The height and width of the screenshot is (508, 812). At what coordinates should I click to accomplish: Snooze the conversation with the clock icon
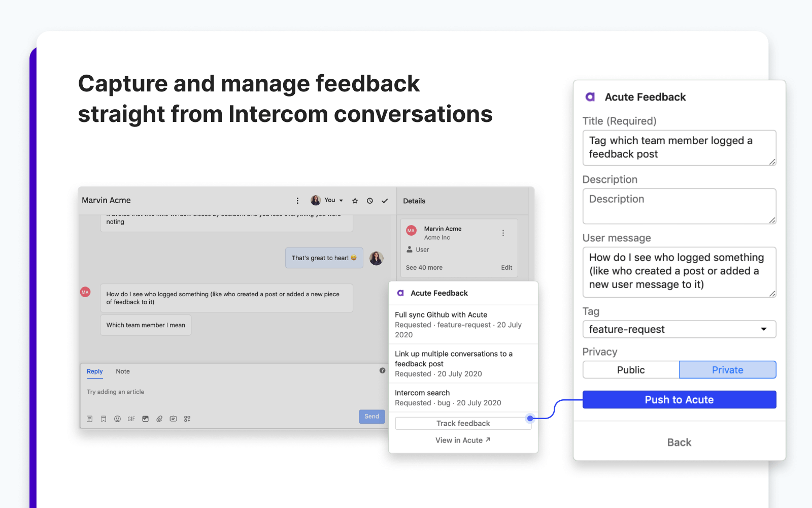coord(370,201)
